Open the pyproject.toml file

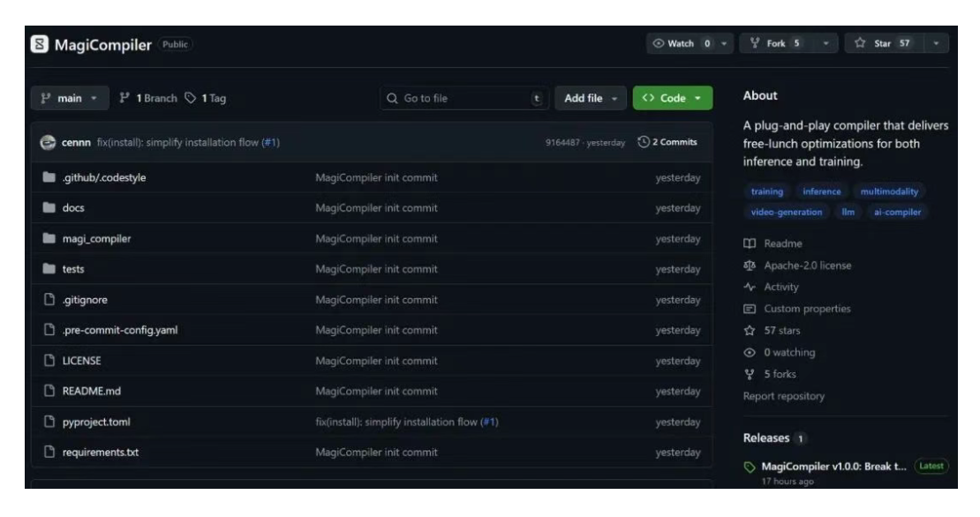(99, 422)
